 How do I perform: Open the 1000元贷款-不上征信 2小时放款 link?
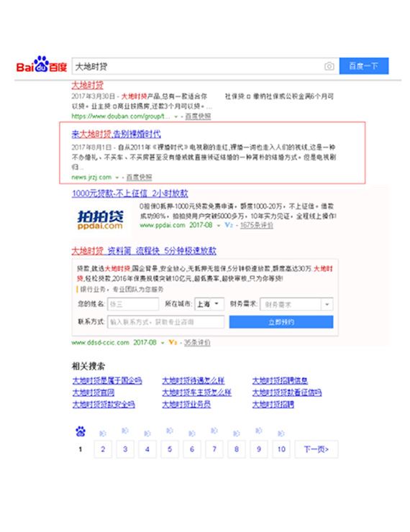(x=129, y=193)
